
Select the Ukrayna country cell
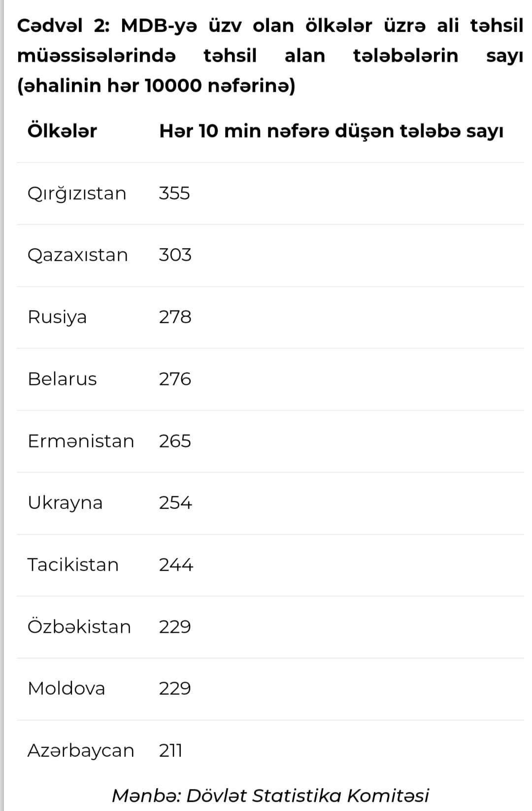pos(65,503)
